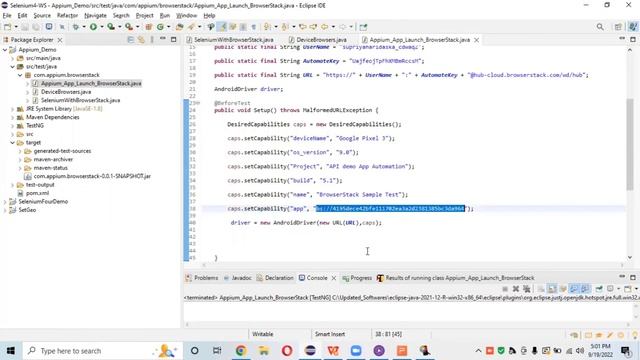640x360 pixels.
Task: Click the Save icon in main toolbar
Action: [25, 27]
